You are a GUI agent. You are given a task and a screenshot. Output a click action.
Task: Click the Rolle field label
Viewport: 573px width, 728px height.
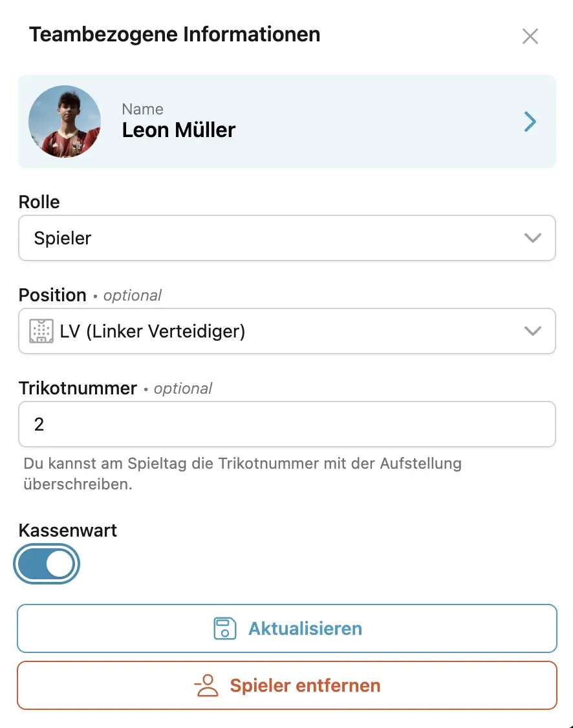pos(39,202)
